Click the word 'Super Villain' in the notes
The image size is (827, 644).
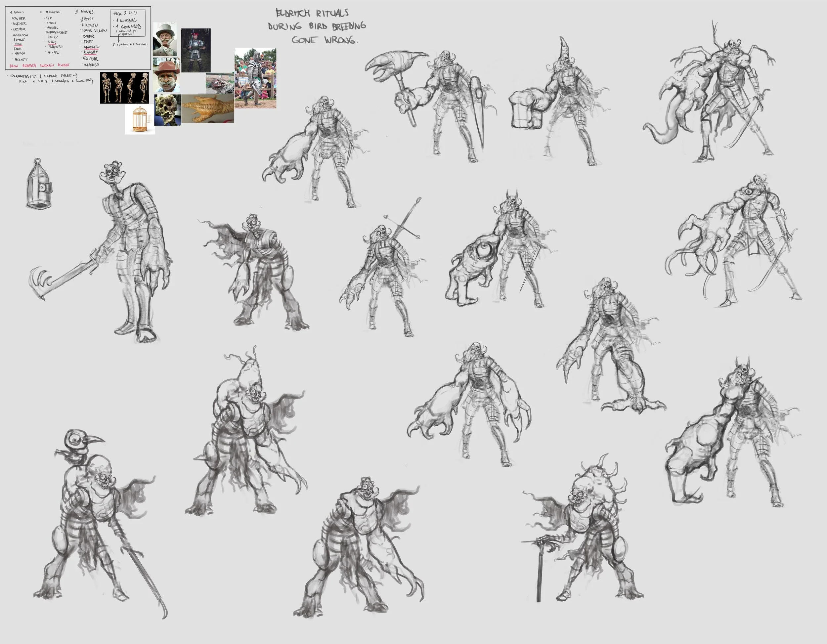pyautogui.click(x=94, y=30)
